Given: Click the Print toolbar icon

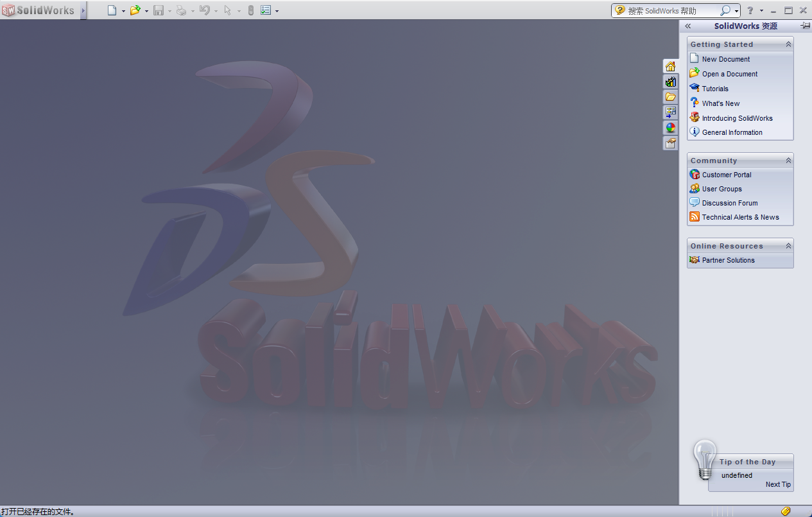Looking at the screenshot, I should [182, 10].
